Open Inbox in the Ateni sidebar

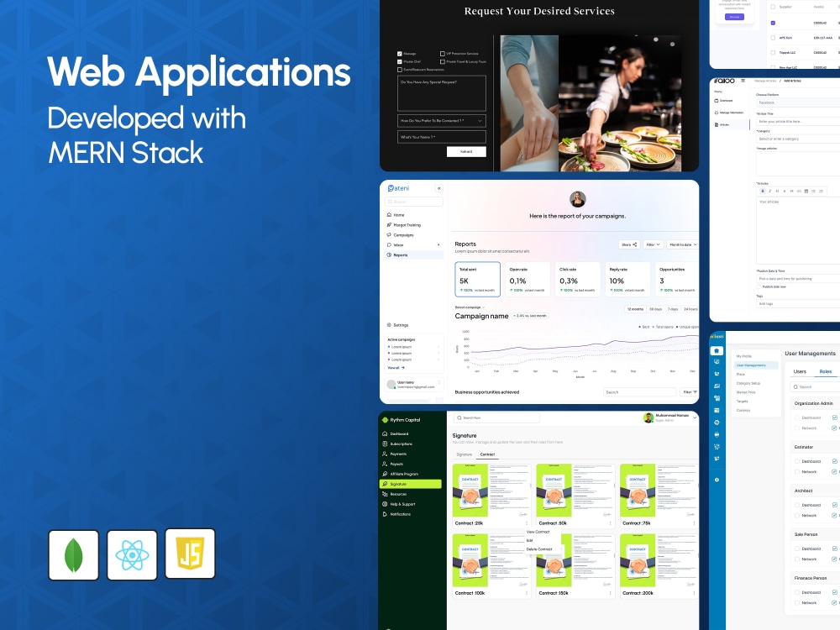(x=396, y=244)
